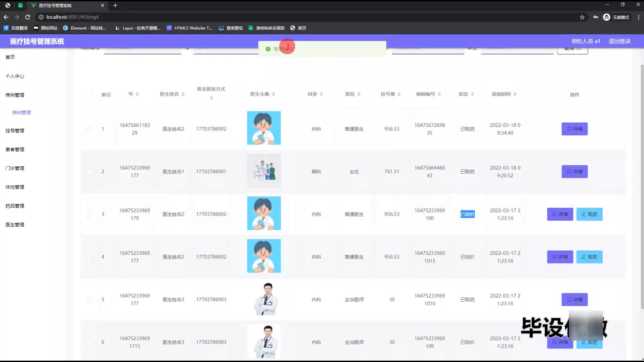
Task: Collapse 病例管理 sidebar menu
Action: tap(15, 95)
